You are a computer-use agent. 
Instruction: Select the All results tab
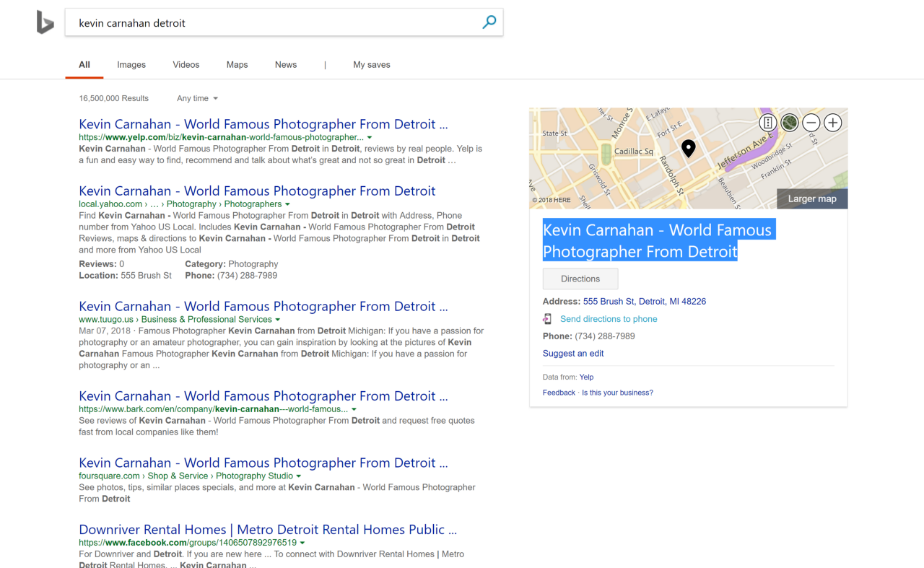84,65
